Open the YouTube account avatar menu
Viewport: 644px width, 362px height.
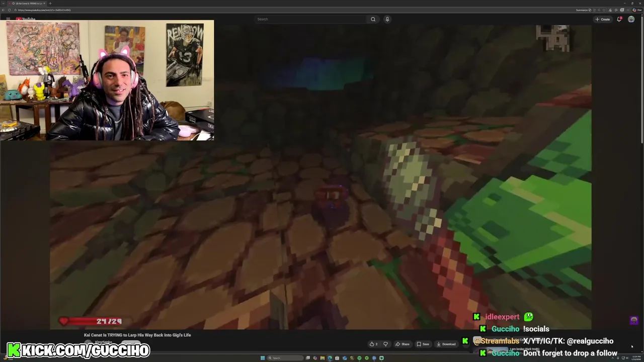pos(631,19)
